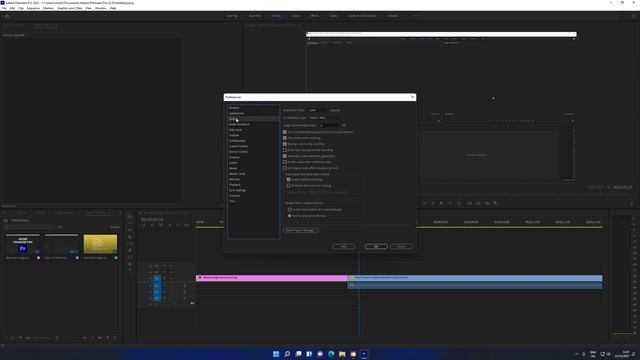Select blue video clip on timeline
640x360 pixels.
coord(475,278)
